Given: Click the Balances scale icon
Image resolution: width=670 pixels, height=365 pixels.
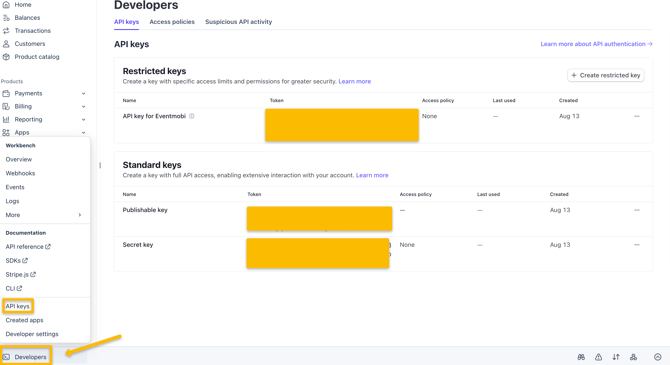Looking at the screenshot, I should [x=6, y=18].
